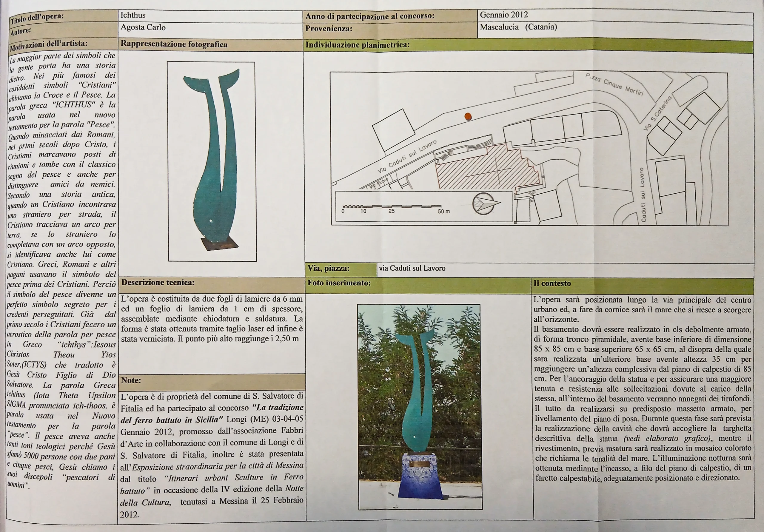Click the map scale bar
The image size is (764, 532).
click(x=392, y=206)
